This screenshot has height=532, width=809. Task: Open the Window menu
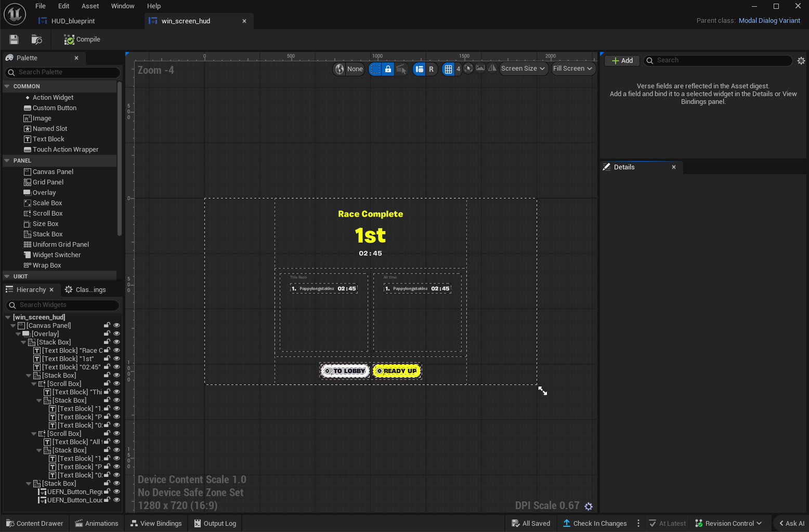point(123,6)
